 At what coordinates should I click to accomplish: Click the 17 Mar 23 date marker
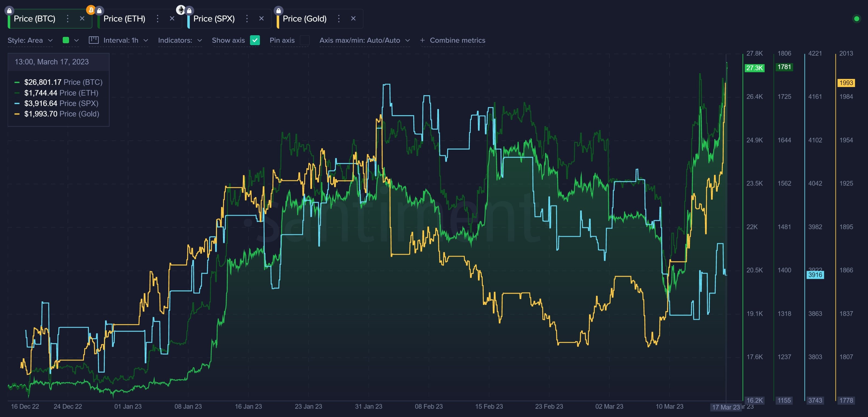726,407
